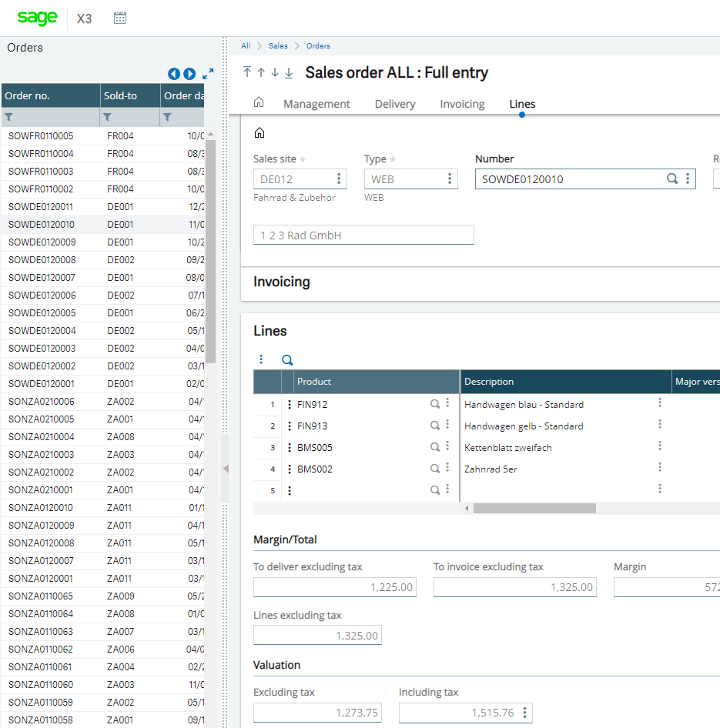720x728 pixels.
Task: Click the Sales breadcrumb link
Action: [x=278, y=46]
